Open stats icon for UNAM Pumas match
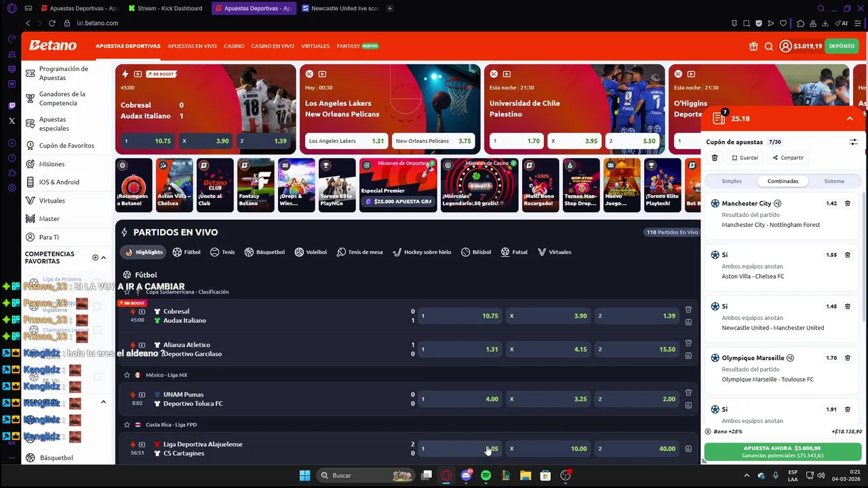The height and width of the screenshot is (488, 868). pyautogui.click(x=688, y=405)
